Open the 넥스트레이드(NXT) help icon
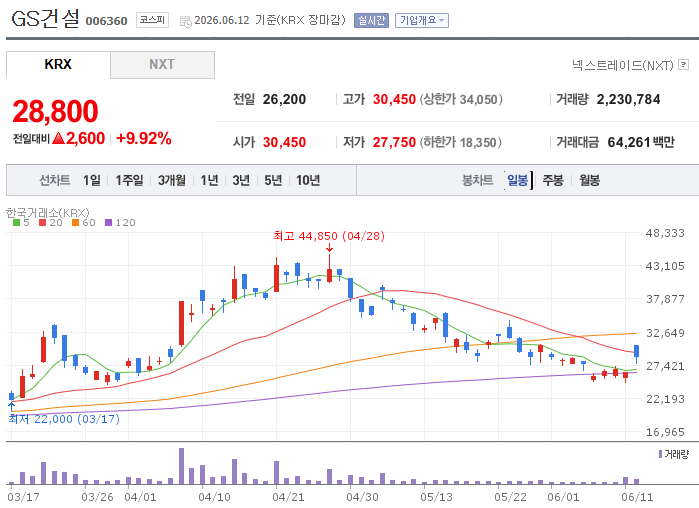Viewport: 699px width, 508px height. click(683, 65)
